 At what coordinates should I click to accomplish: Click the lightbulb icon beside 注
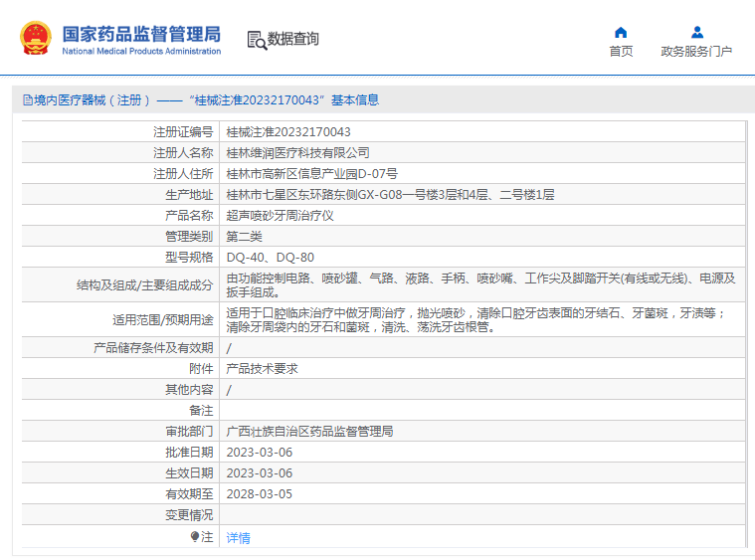(x=195, y=536)
